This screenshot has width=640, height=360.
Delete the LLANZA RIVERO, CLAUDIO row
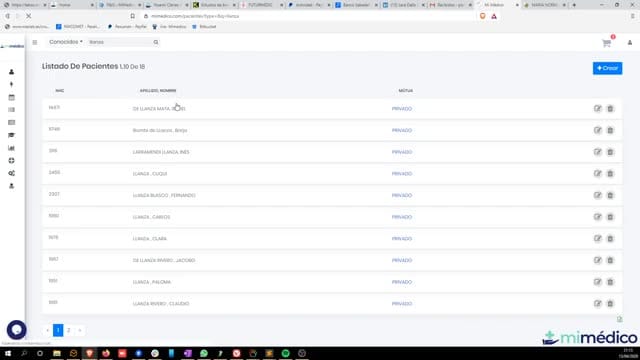(610, 304)
